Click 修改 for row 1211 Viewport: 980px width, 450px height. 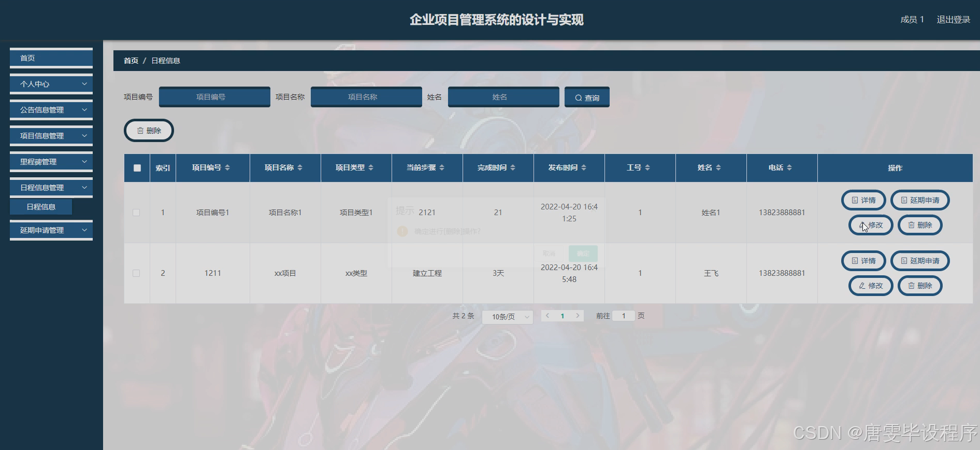point(871,286)
